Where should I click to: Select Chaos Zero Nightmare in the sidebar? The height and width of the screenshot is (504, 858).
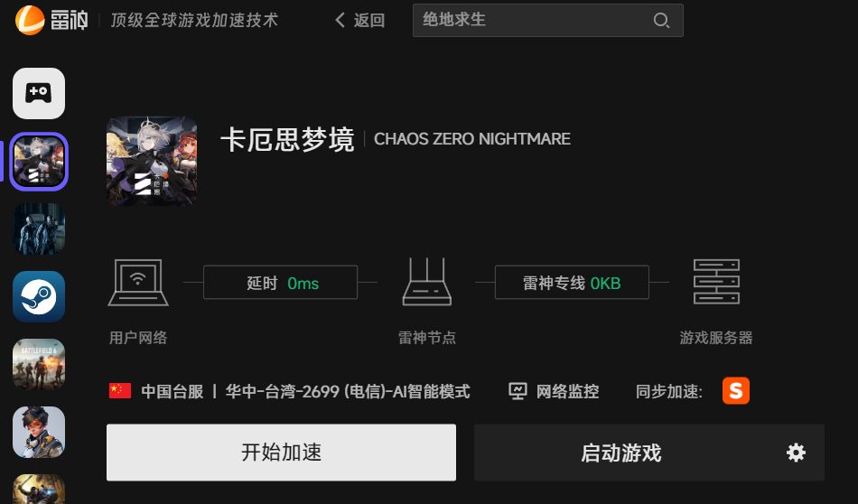[39, 162]
